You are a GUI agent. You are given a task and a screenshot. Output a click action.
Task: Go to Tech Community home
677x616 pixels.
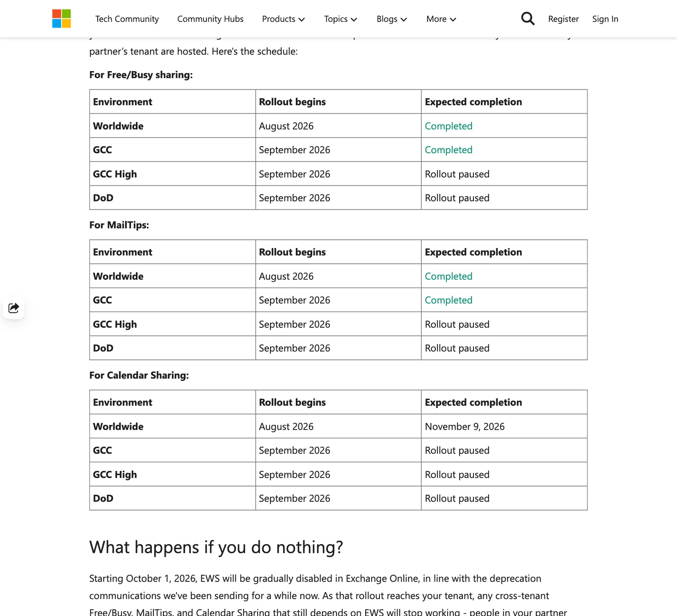(x=127, y=19)
